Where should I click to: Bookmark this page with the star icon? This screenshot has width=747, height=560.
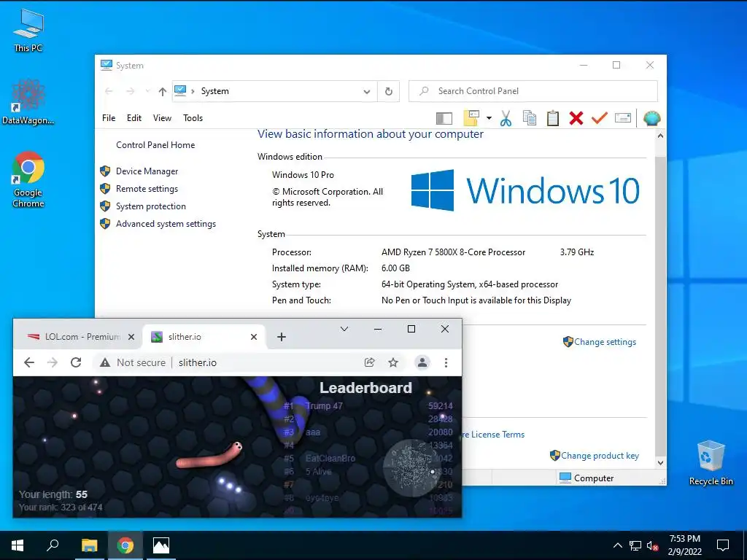coord(393,362)
